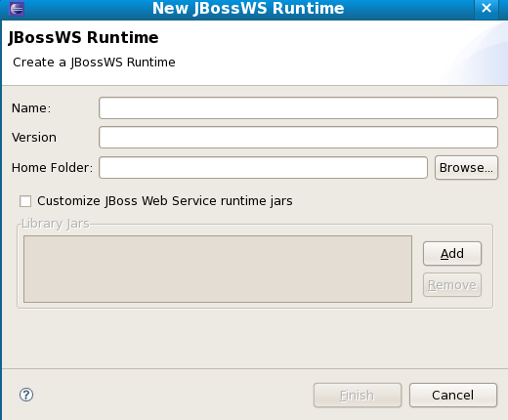Click the Finish button
Image resolution: width=508 pixels, height=420 pixels.
pos(358,396)
